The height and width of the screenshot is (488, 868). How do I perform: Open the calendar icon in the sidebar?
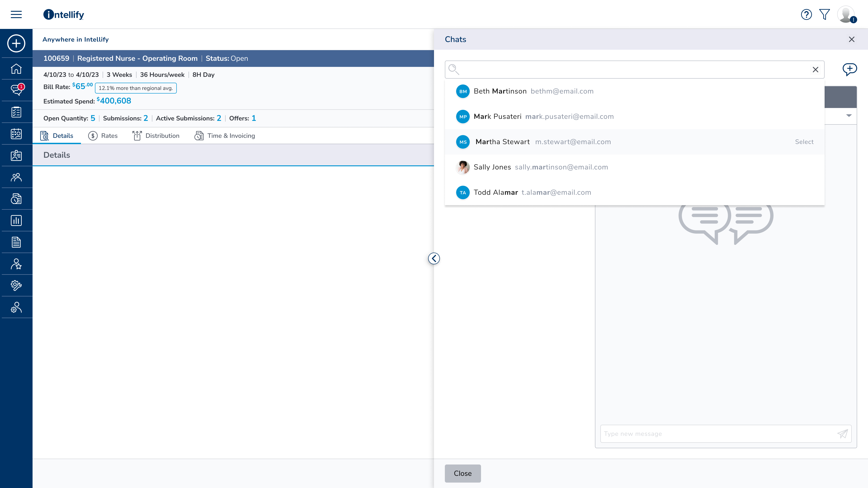pyautogui.click(x=16, y=133)
